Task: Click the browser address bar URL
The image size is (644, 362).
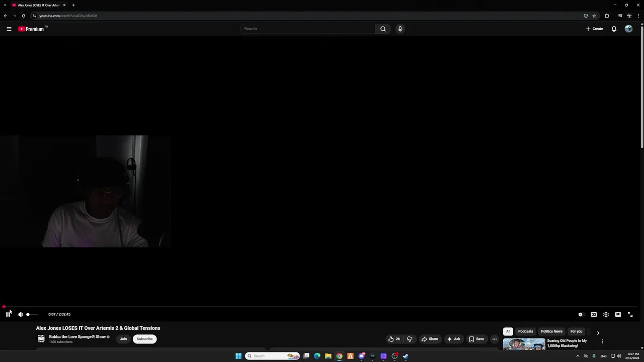Action: click(x=68, y=16)
